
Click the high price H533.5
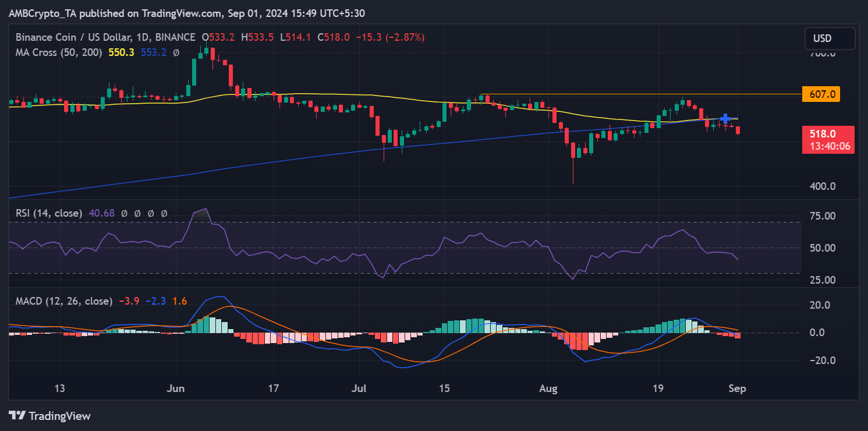(x=257, y=37)
